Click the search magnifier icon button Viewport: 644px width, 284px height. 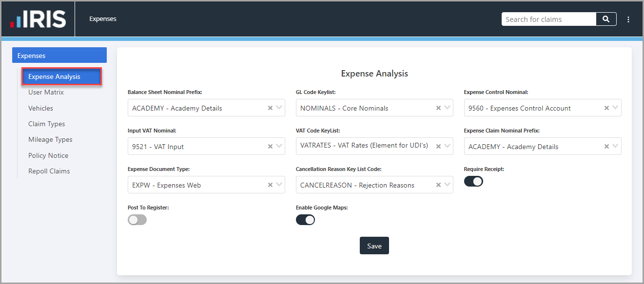[606, 19]
